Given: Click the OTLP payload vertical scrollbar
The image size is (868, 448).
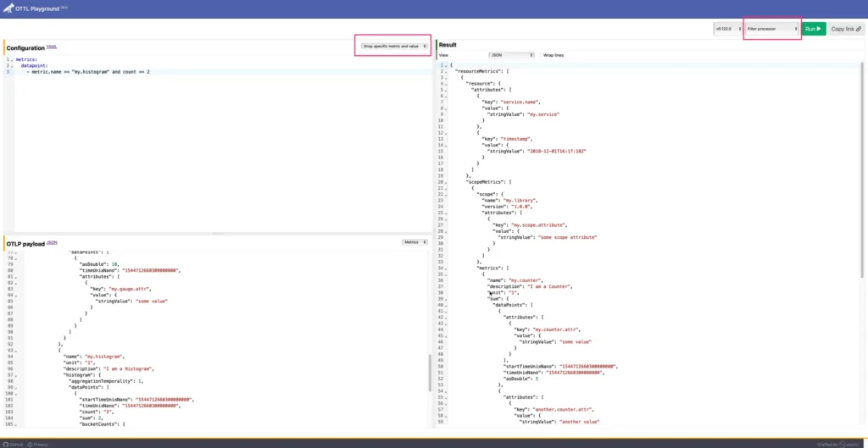Looking at the screenshot, I should (x=430, y=373).
